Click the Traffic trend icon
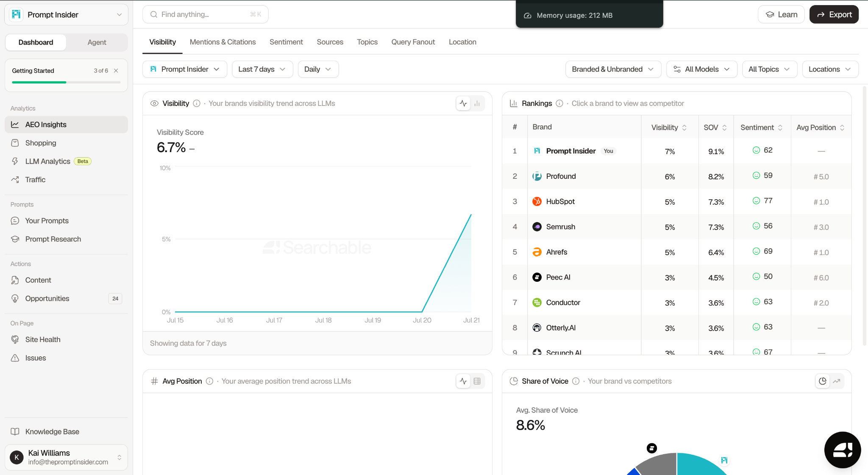This screenshot has width=868, height=475. (15, 180)
